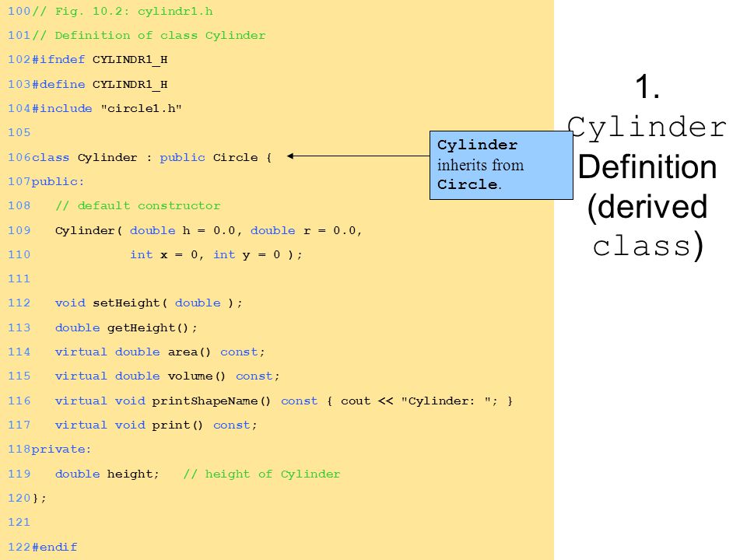The width and height of the screenshot is (747, 560).
Task: Click the '// default constructor' comment
Action: pos(138,205)
